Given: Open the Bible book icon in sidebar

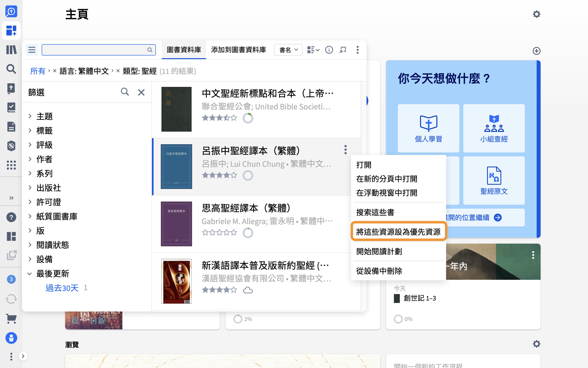Looking at the screenshot, I should tap(11, 88).
